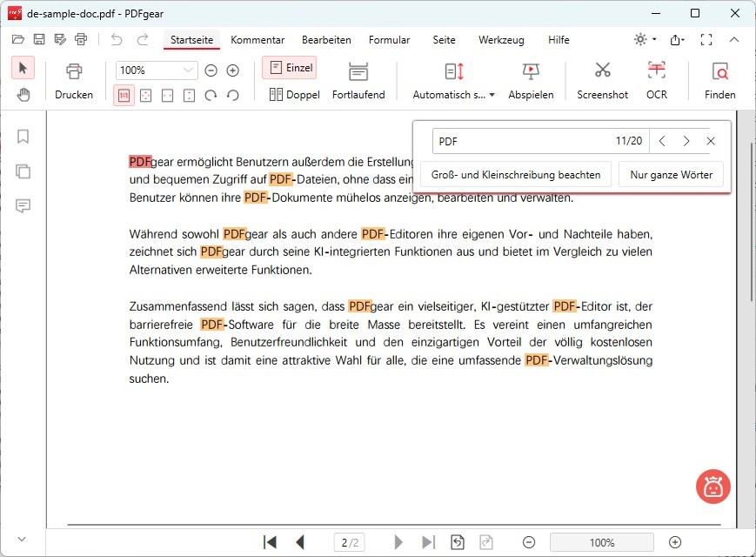Open the AI chatbot assistant

coord(713,487)
